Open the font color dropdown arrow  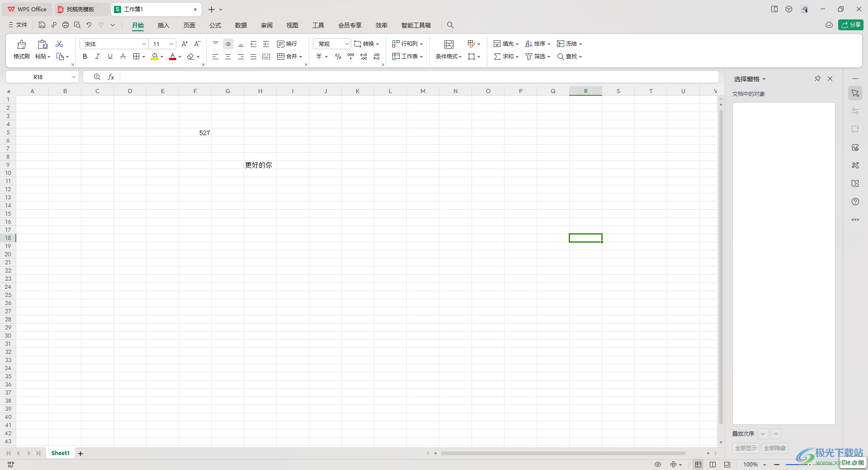point(180,57)
